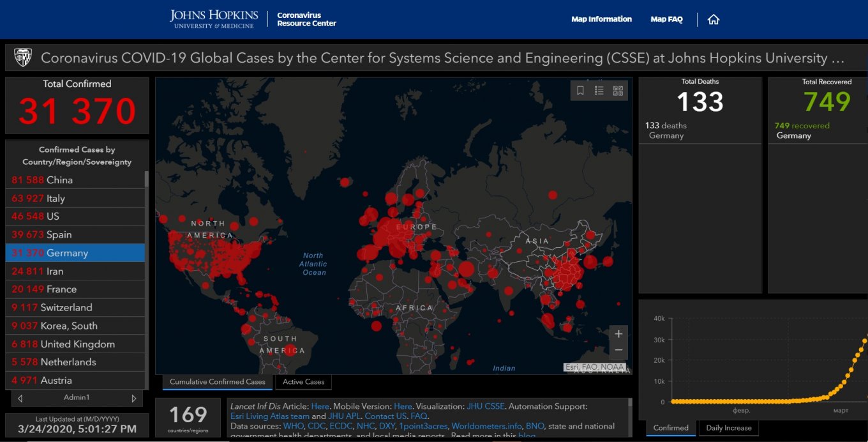Switch to the Active Cases tab
The width and height of the screenshot is (868, 442).
[x=303, y=382]
